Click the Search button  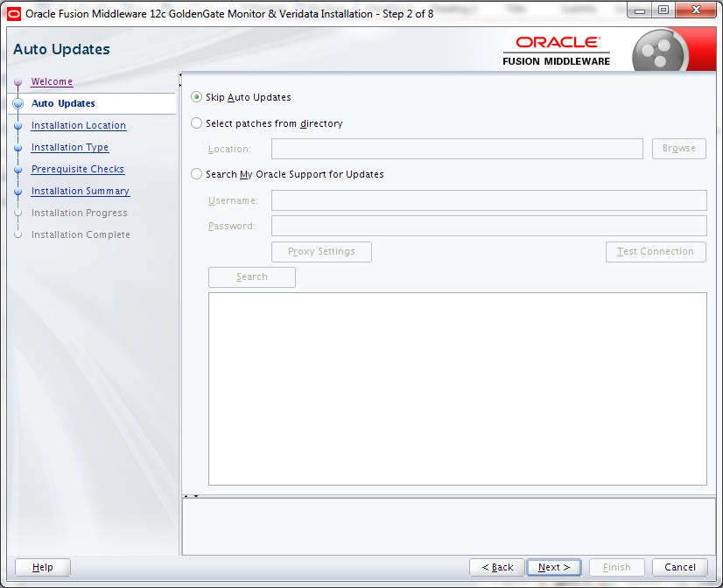pyautogui.click(x=252, y=277)
